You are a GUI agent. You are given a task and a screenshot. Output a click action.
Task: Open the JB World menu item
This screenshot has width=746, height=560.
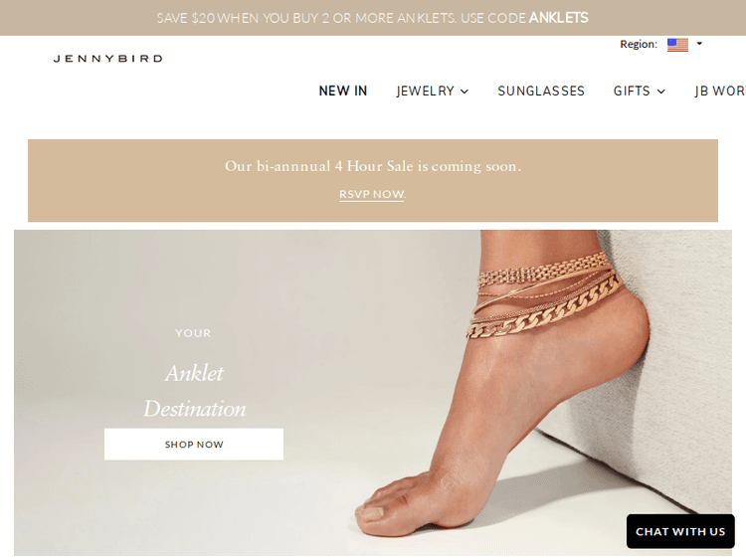click(x=720, y=91)
